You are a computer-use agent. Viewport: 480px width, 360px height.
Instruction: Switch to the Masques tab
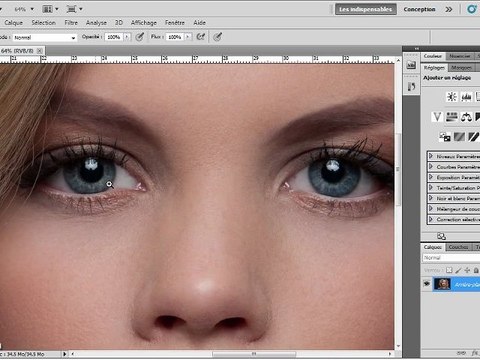click(x=461, y=67)
